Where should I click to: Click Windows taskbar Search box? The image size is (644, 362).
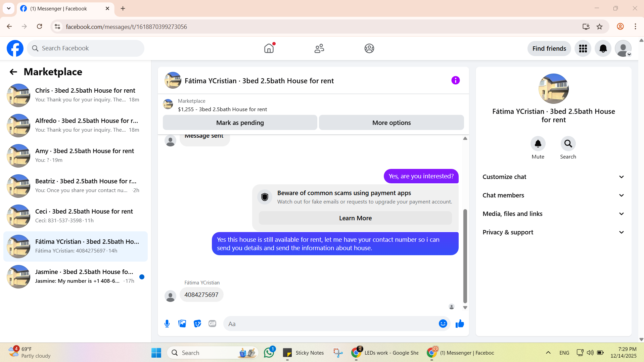coord(213,353)
